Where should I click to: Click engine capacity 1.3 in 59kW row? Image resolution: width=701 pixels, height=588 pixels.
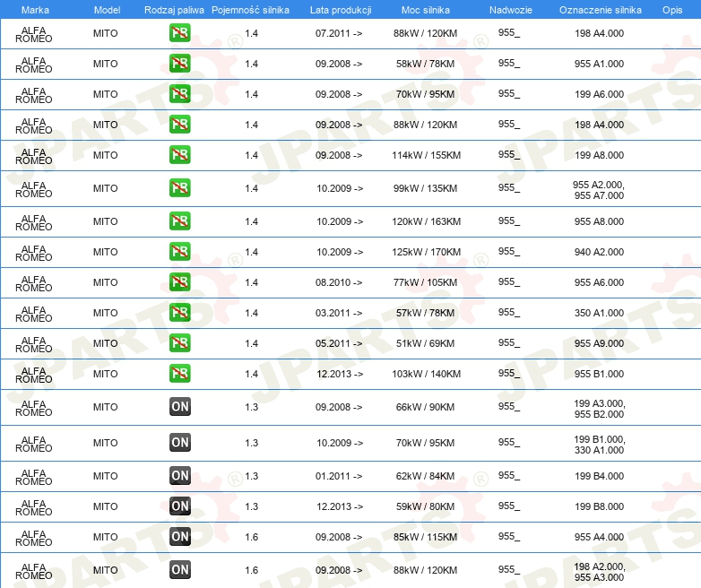(251, 506)
